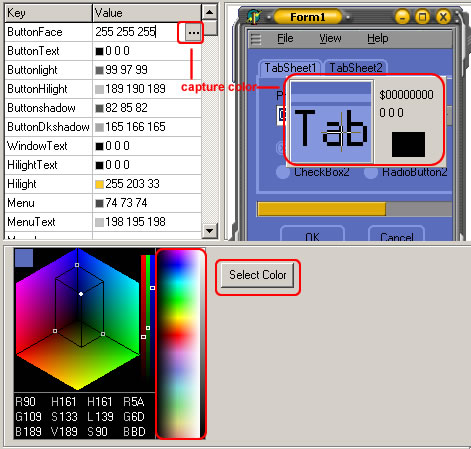Toggle the CheckBox2 option
This screenshot has width=471, height=449.
[x=283, y=172]
